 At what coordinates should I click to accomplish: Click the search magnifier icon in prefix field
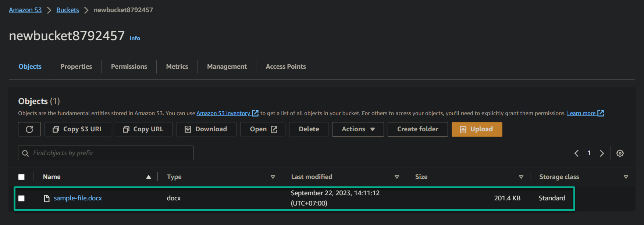pyautogui.click(x=25, y=153)
